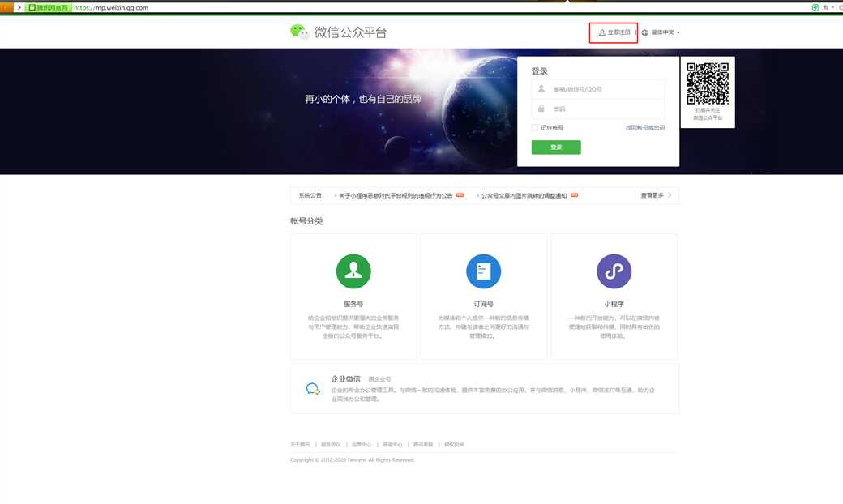The width and height of the screenshot is (843, 504).
Task: Open 运营中心 footer link
Action: (x=362, y=444)
